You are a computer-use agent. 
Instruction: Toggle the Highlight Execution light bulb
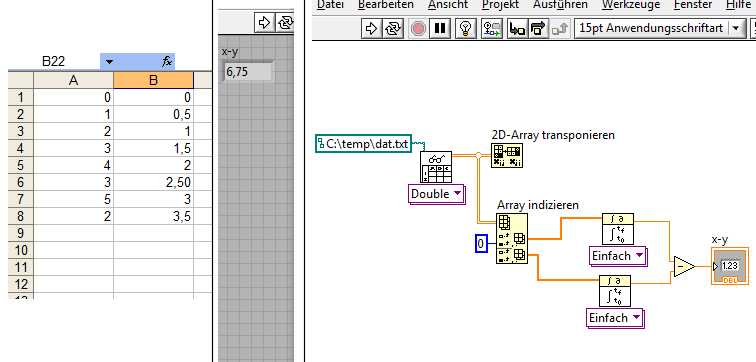(466, 28)
